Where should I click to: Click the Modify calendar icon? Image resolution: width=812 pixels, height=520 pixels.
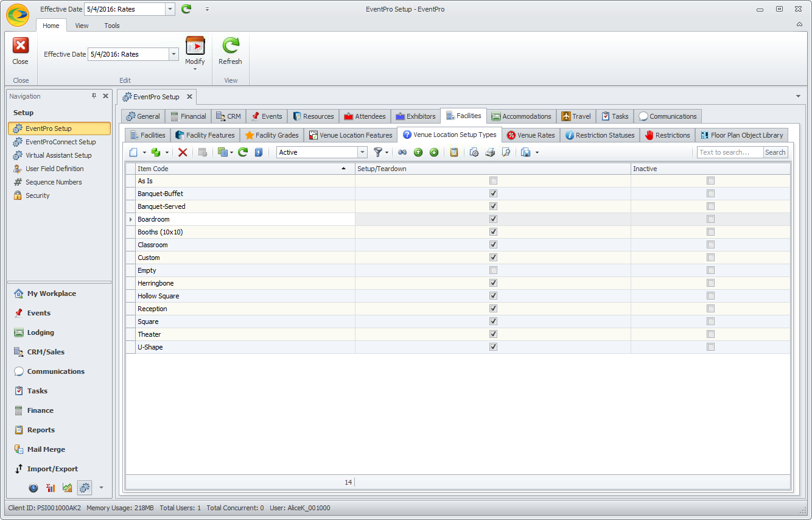(195, 46)
